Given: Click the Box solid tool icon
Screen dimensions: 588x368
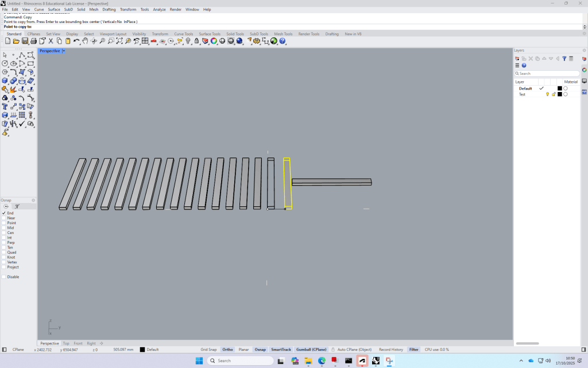Looking at the screenshot, I should (x=5, y=81).
